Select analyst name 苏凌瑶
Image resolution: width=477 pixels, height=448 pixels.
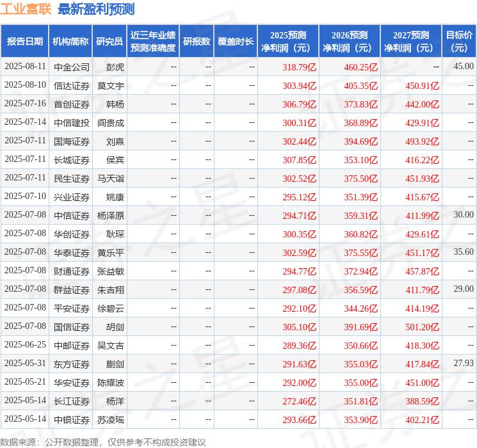tap(111, 420)
